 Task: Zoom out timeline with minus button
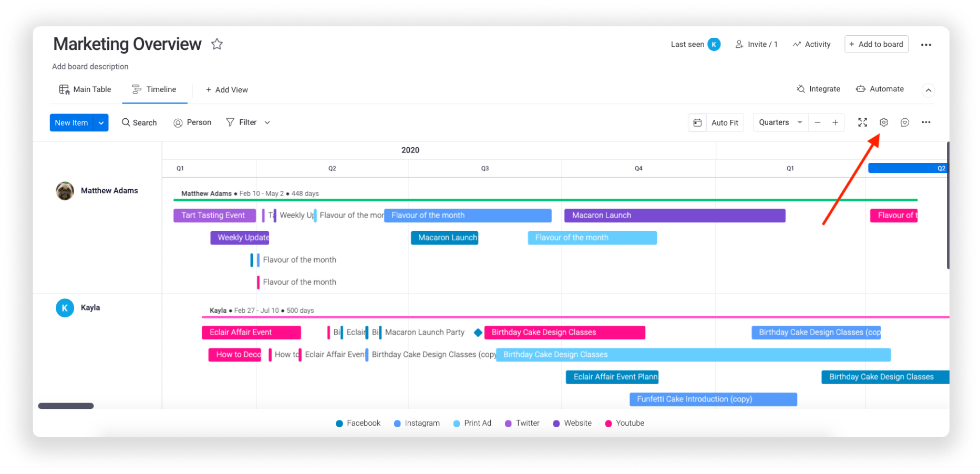click(818, 122)
